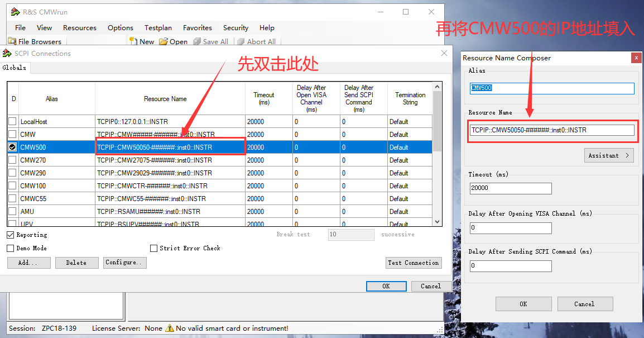Click the Save All toolbar icon

coord(197,41)
